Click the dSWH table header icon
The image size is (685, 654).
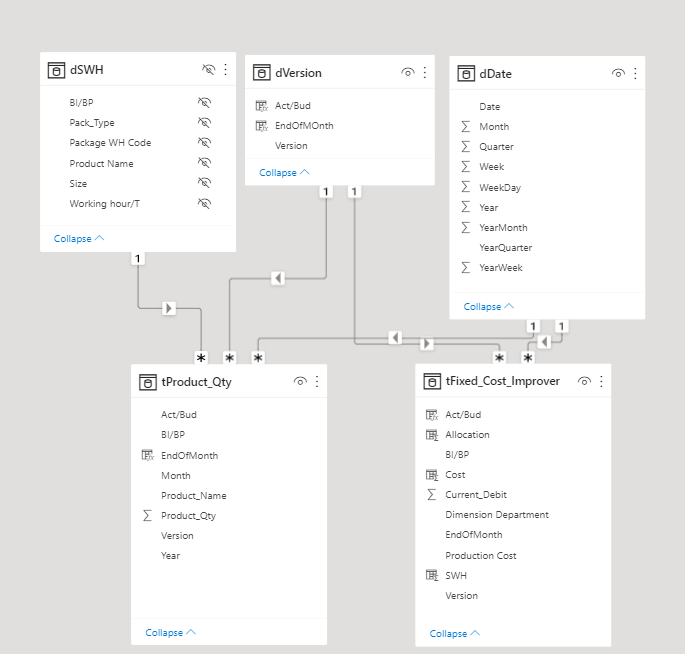(56, 70)
